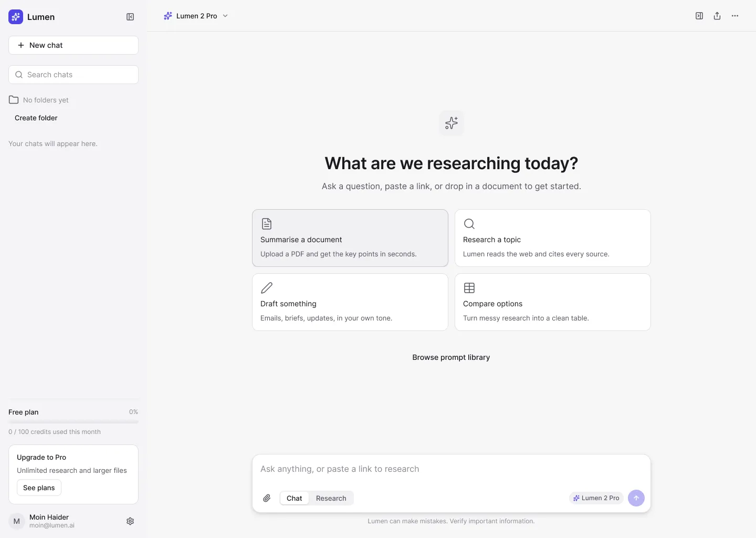Switch to the Chat mode tab
The height and width of the screenshot is (538, 756).
294,498
